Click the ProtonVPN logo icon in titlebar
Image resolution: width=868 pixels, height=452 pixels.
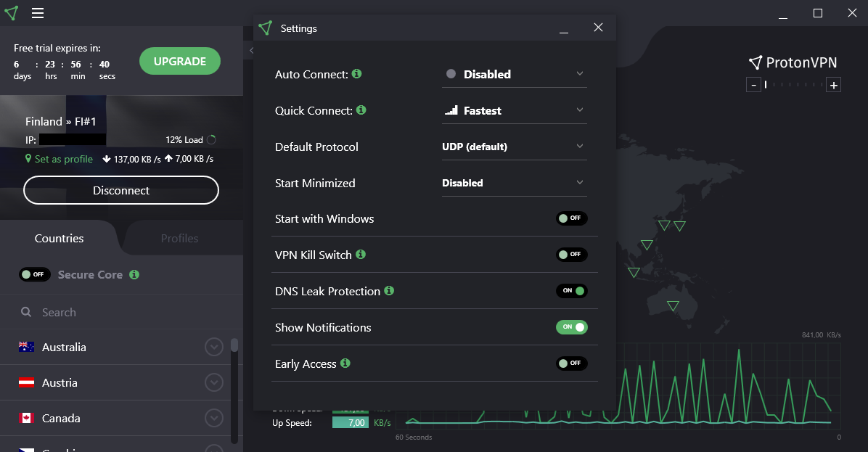click(11, 13)
